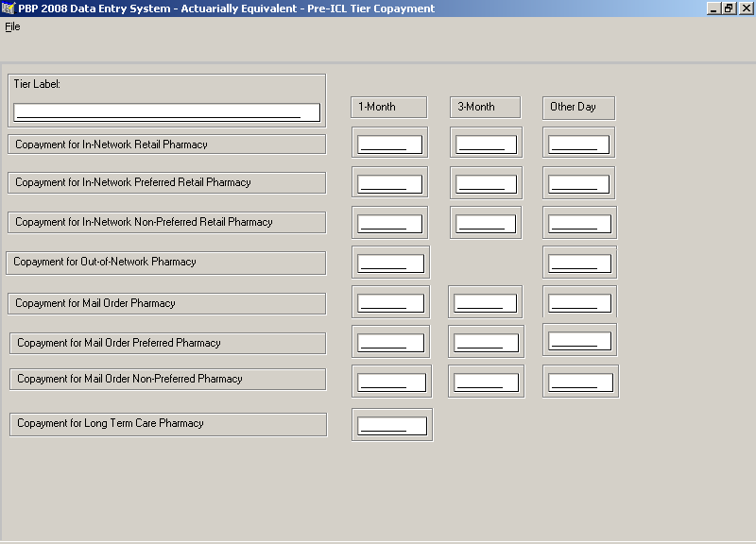Select 3-Month field for Mail Order Non-Preferred
This screenshot has width=756, height=544.
tap(486, 382)
